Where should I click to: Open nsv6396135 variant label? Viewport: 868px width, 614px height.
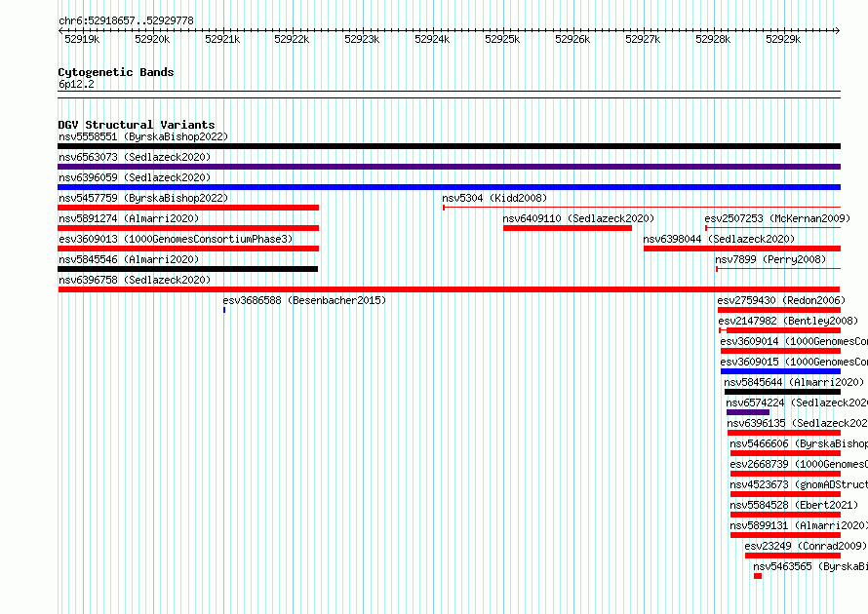pos(797,423)
